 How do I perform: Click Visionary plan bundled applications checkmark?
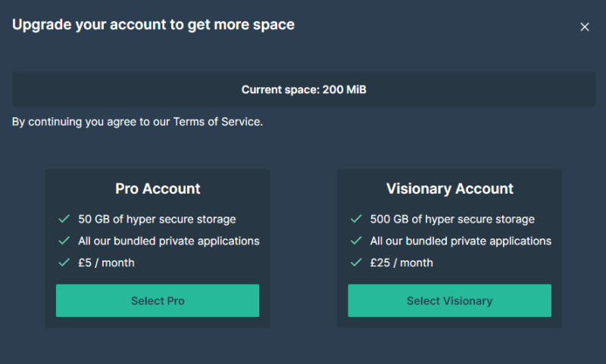pyautogui.click(x=356, y=241)
